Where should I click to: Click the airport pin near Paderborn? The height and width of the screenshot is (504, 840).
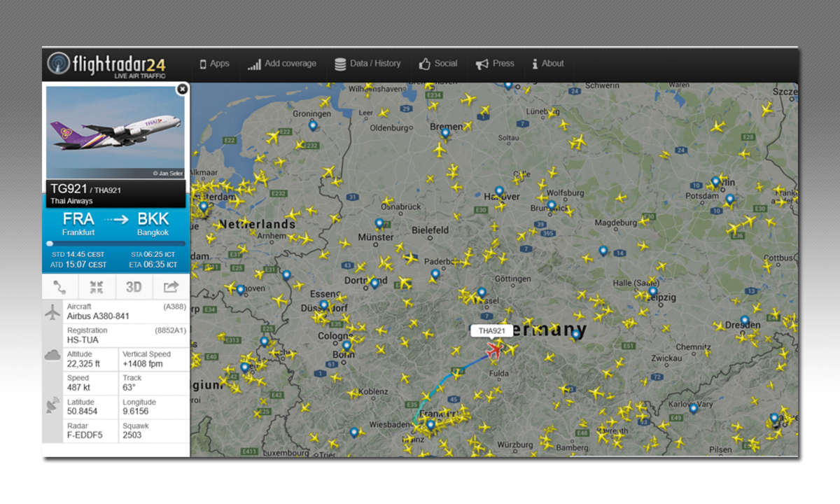pos(435,274)
